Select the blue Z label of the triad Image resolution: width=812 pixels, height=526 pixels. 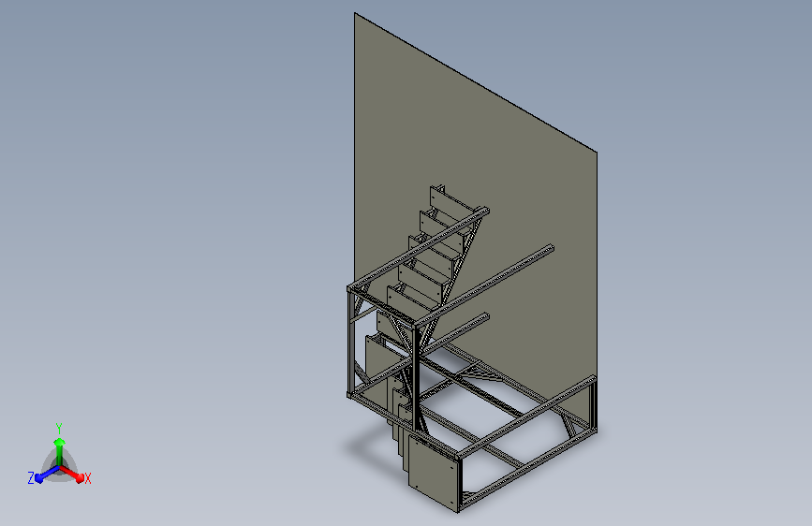[31, 478]
